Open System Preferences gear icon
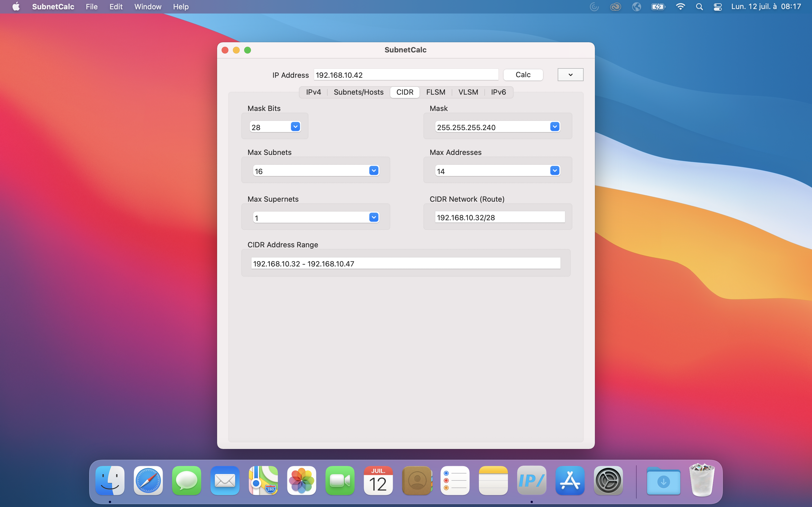The height and width of the screenshot is (507, 812). pyautogui.click(x=608, y=480)
